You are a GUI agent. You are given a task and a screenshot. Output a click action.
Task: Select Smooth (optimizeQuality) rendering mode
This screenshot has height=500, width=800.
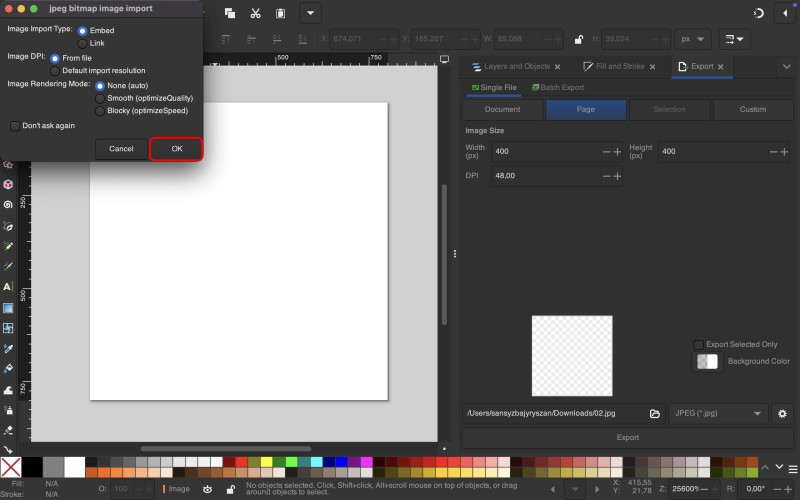[x=99, y=98]
